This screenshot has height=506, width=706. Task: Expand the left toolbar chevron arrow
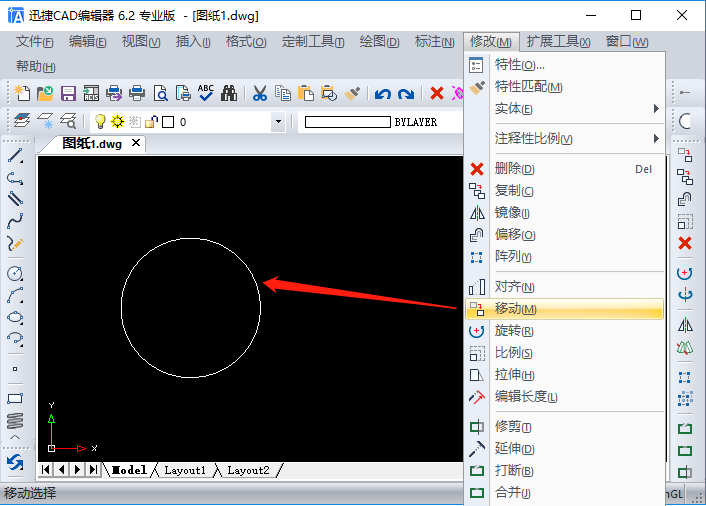pyautogui.click(x=15, y=437)
